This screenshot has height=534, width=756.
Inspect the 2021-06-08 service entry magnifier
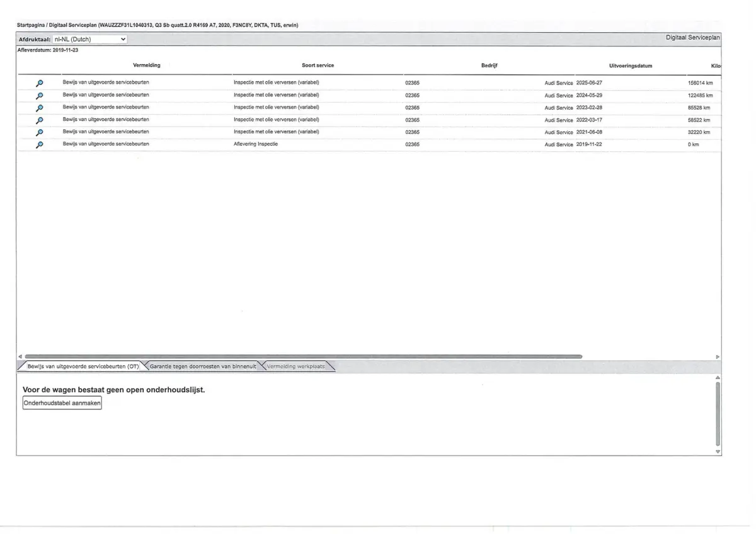click(39, 132)
